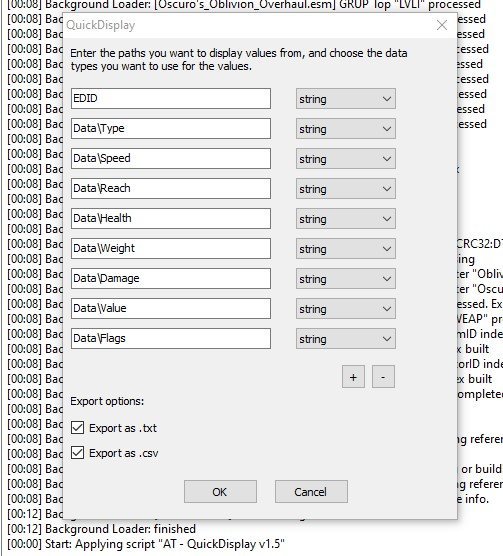Remove a path row with minus button
The width and height of the screenshot is (503, 556).
point(383,377)
